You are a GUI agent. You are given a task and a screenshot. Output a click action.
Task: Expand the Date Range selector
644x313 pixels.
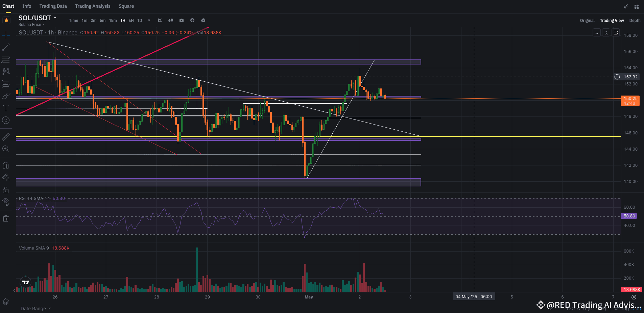[x=35, y=308]
